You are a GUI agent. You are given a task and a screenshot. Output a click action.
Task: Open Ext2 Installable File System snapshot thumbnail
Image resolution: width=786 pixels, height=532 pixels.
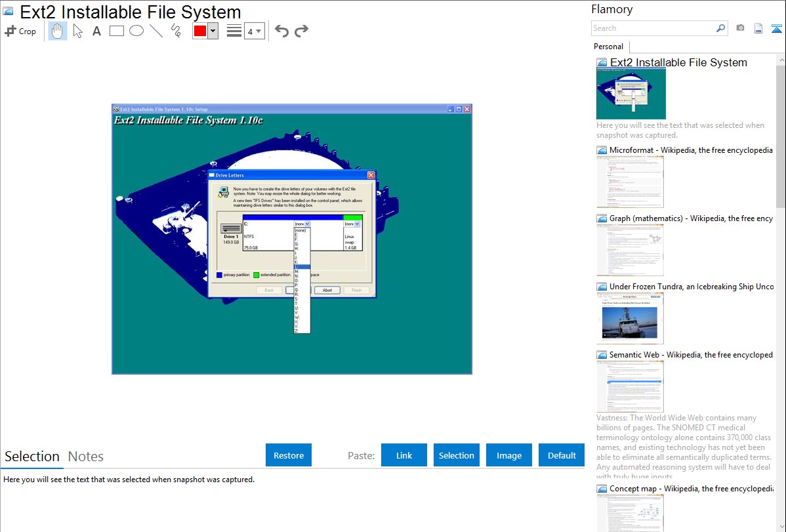(631, 94)
